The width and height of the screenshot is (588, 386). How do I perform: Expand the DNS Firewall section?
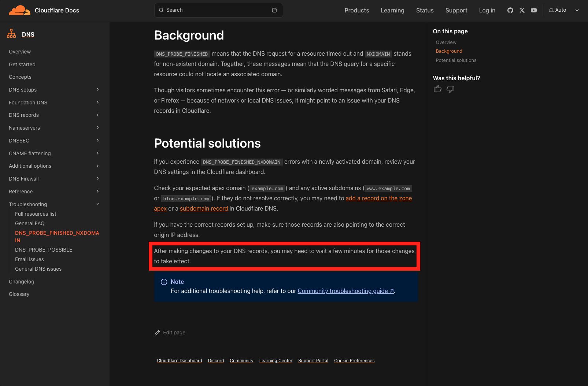[x=98, y=179]
